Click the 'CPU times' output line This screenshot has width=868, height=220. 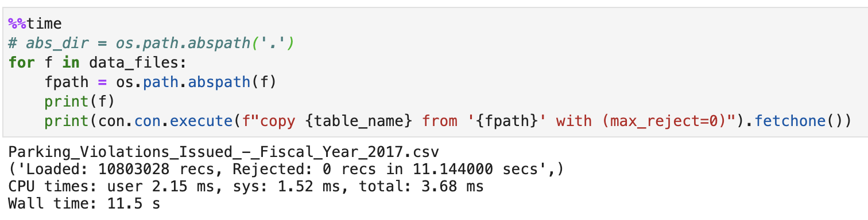[246, 187]
